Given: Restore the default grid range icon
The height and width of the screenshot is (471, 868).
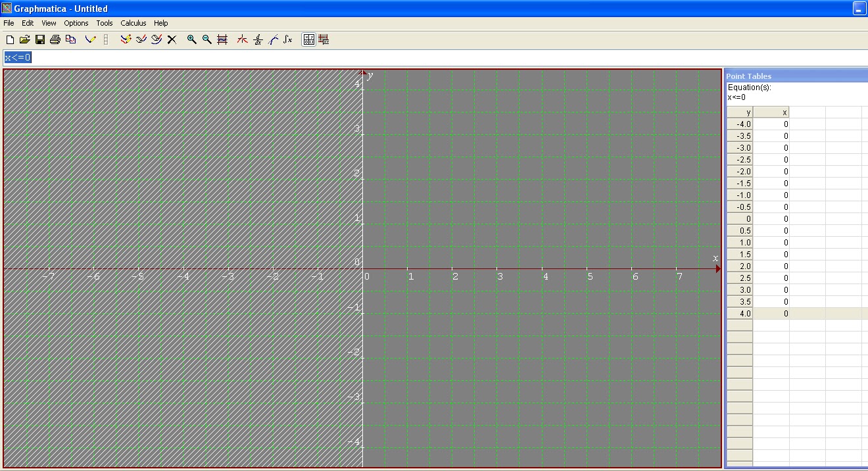Looking at the screenshot, I should coord(222,39).
